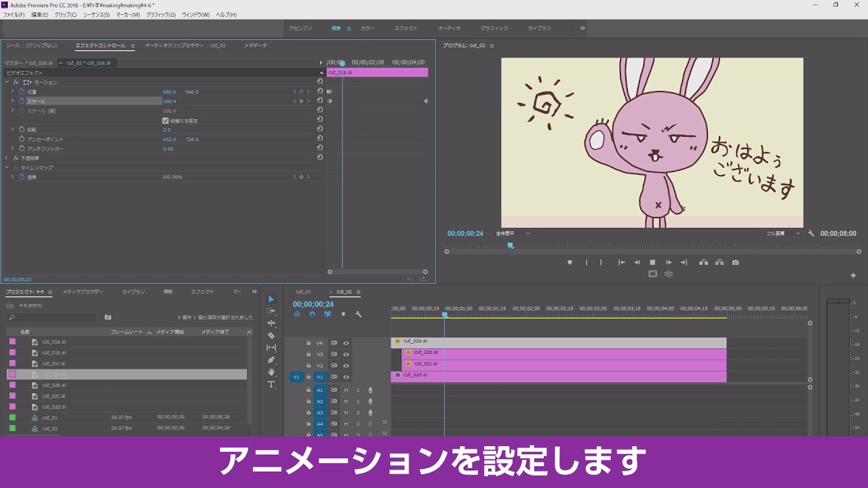This screenshot has height=488, width=868.
Task: Open workspace overflow chevrons
Action: point(582,28)
